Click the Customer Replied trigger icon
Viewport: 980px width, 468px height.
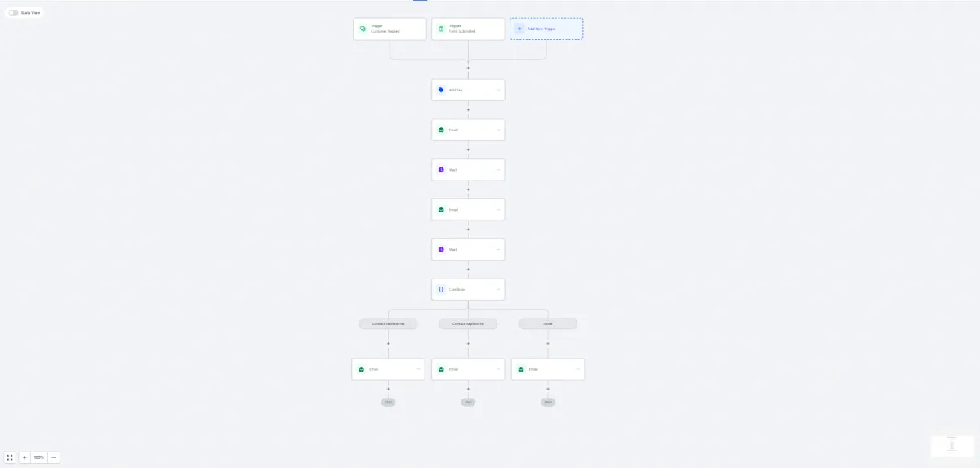click(x=363, y=29)
